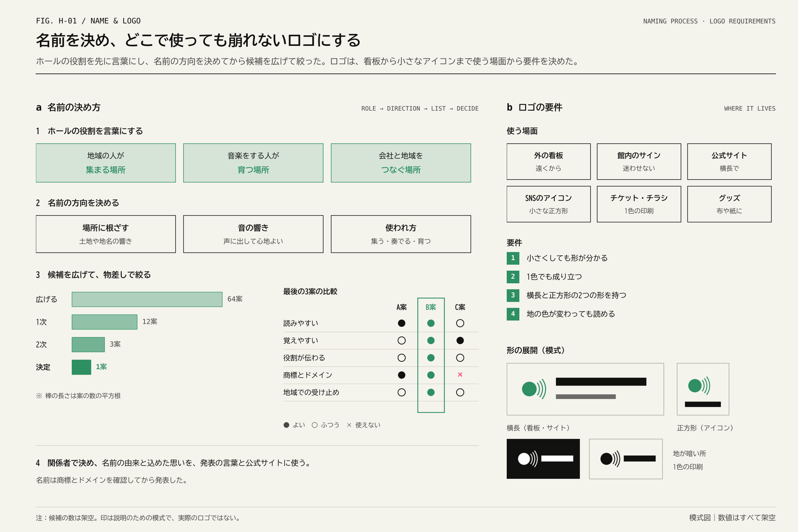Screen dimensions: 798x532
Task: Select the white logo on the black background
Action: click(x=543, y=459)
